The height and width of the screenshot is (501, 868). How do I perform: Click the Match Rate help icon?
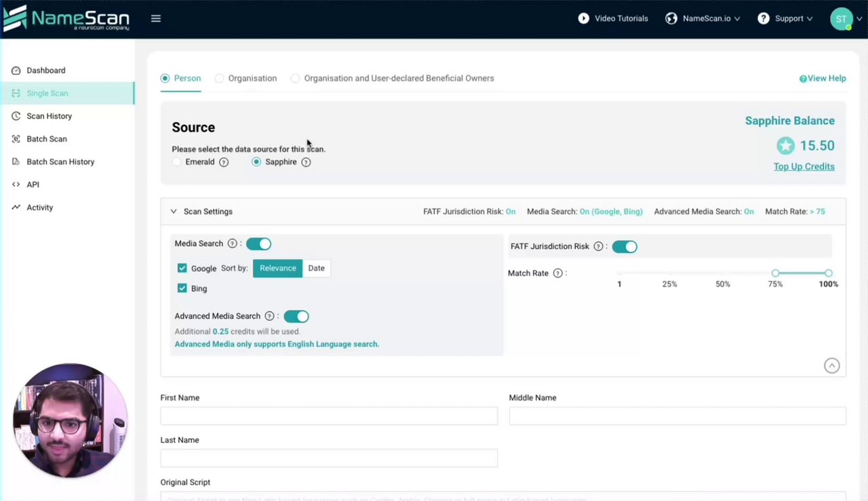tap(557, 273)
